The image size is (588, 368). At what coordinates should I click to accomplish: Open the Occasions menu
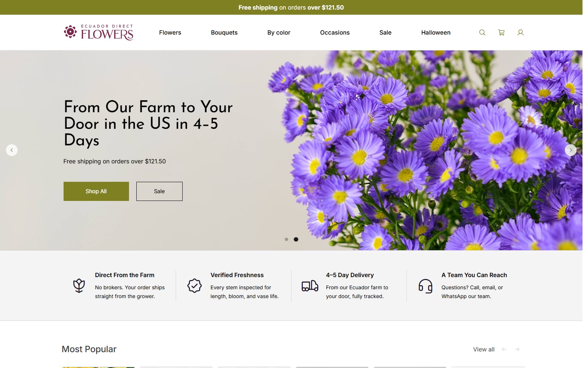(x=335, y=32)
